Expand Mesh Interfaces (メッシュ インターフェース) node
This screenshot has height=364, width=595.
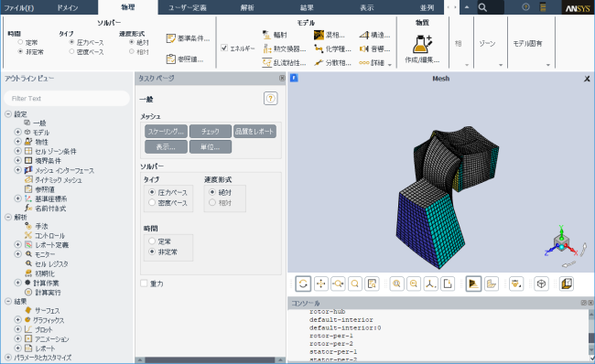pos(17,170)
